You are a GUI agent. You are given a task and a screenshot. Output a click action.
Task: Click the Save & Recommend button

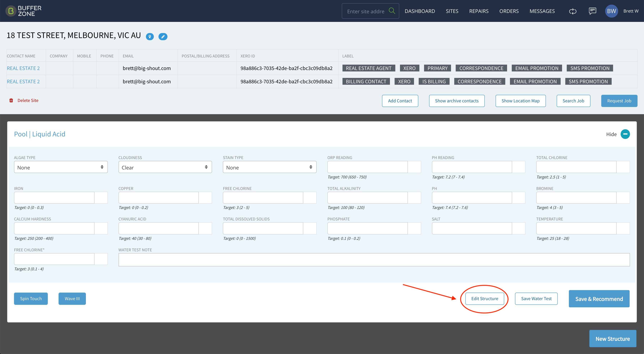click(599, 299)
